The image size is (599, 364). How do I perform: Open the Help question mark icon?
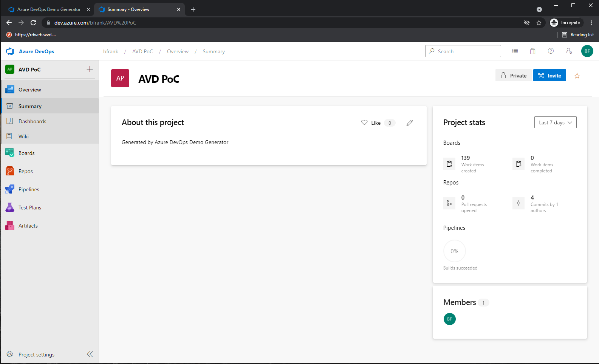[x=551, y=51]
